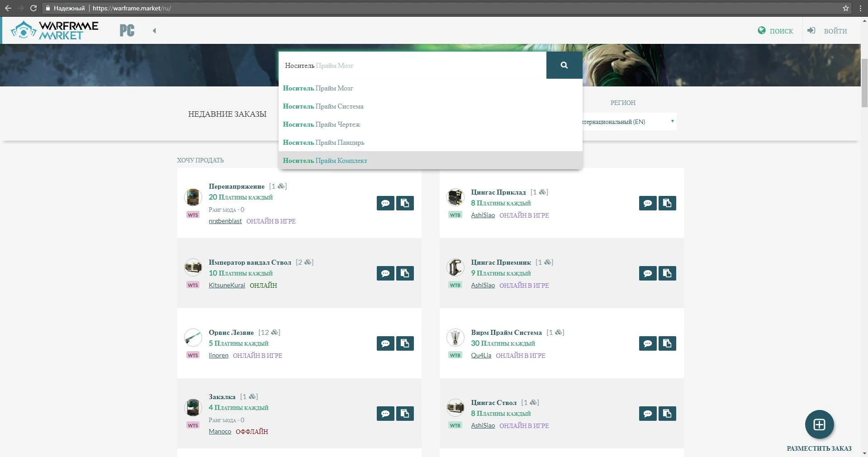This screenshot has height=457, width=868.
Task: Focus the item search input field
Action: pos(413,65)
